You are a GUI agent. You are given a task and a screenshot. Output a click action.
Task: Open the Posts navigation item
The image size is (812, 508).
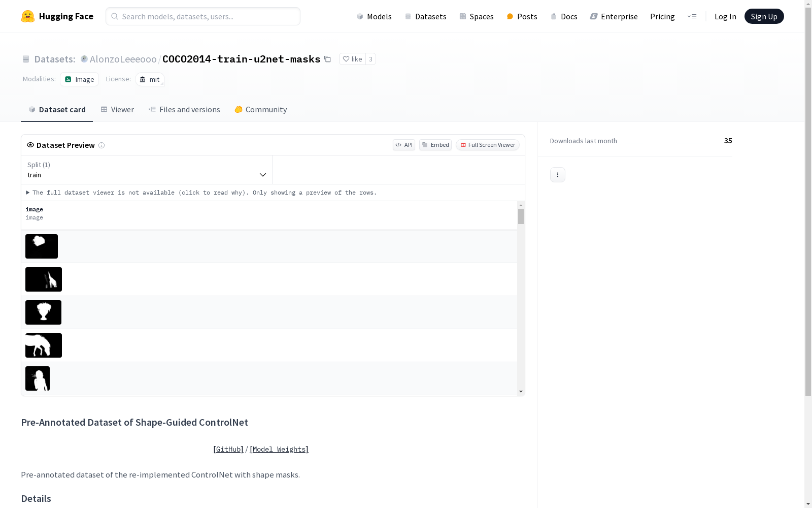522,16
